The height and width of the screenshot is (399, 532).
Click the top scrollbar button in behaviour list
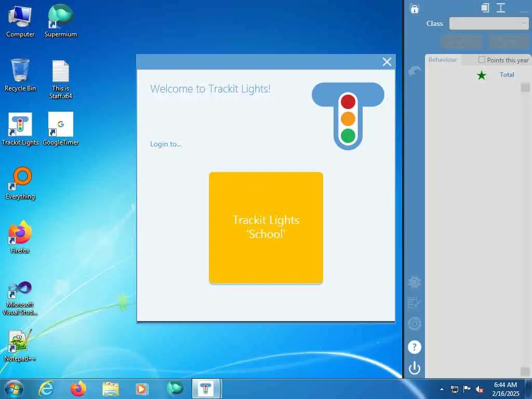525,87
